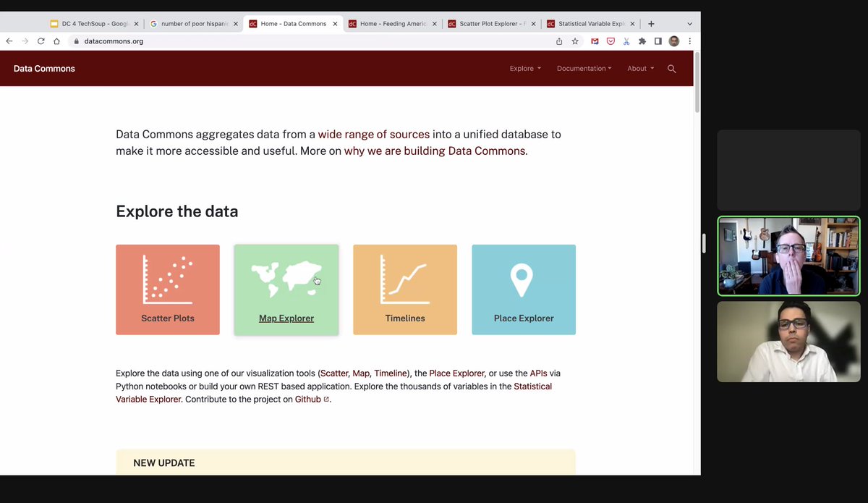
Task: Click the Gmail extension icon
Action: click(595, 41)
